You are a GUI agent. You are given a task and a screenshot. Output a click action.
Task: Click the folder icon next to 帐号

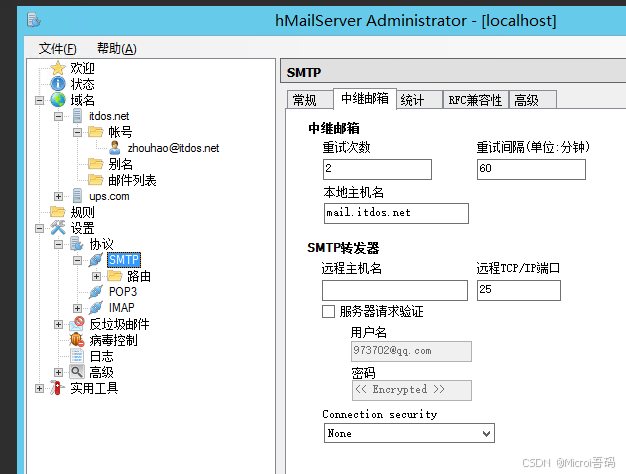[96, 131]
